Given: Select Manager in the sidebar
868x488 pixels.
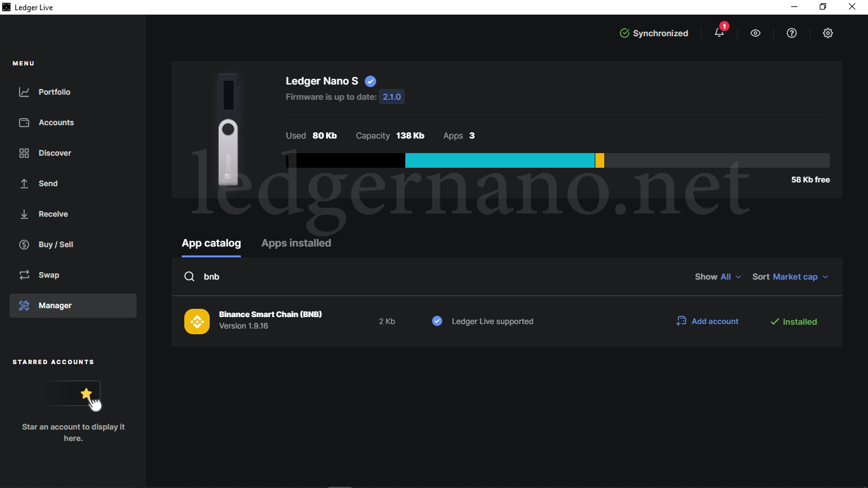Looking at the screenshot, I should click(x=73, y=306).
